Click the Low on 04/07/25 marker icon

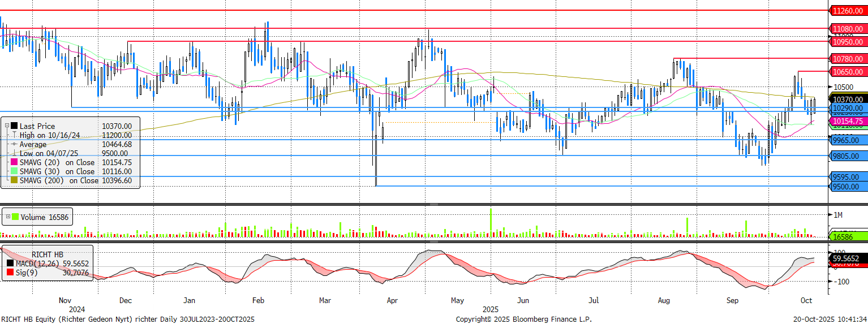coord(14,153)
